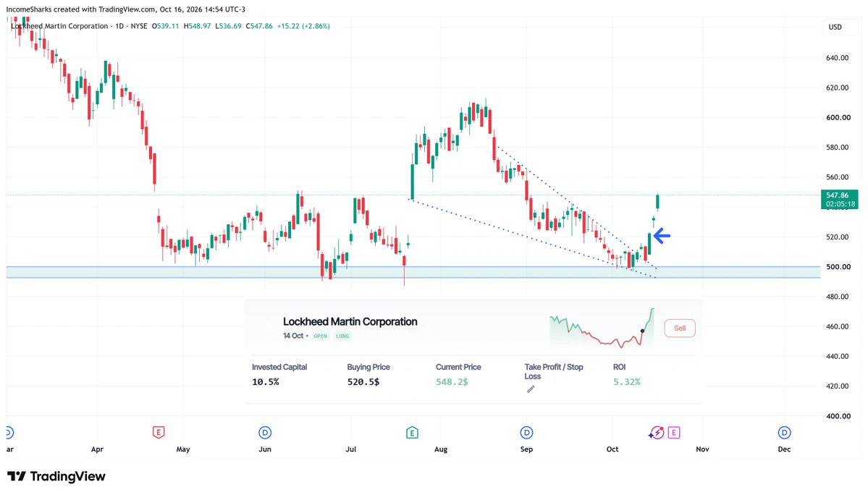Click the blue arrow drawing on the chart
Viewport: 868px width, 495px height.
(662, 236)
